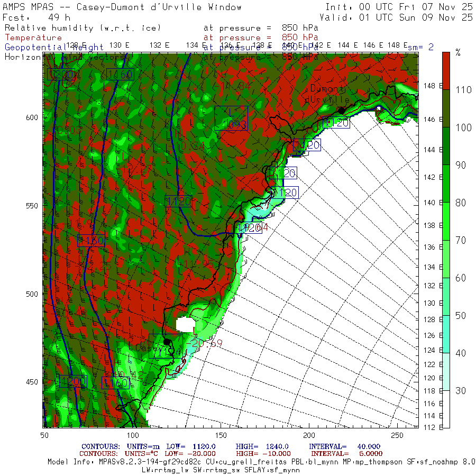The width and height of the screenshot is (476, 476).
Task: Click the x-axis tick label 100
Action: click(x=133, y=435)
